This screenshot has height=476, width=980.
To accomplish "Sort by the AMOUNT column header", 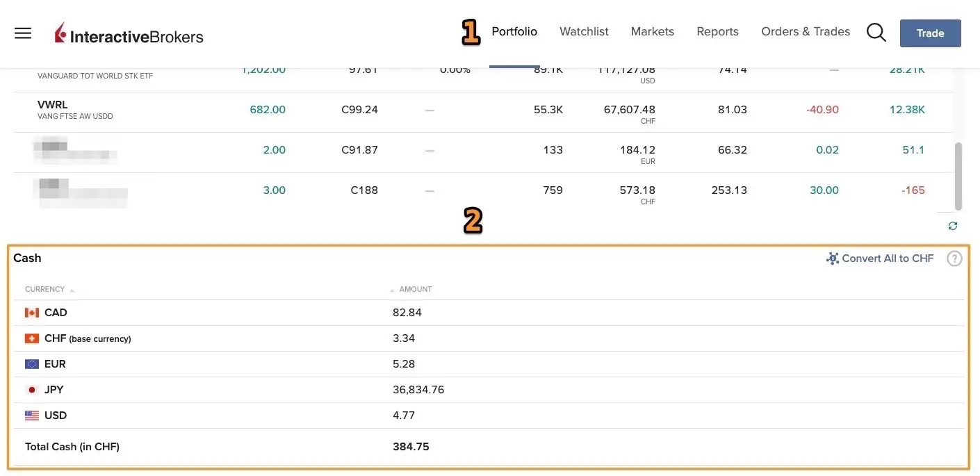I will click(415, 289).
